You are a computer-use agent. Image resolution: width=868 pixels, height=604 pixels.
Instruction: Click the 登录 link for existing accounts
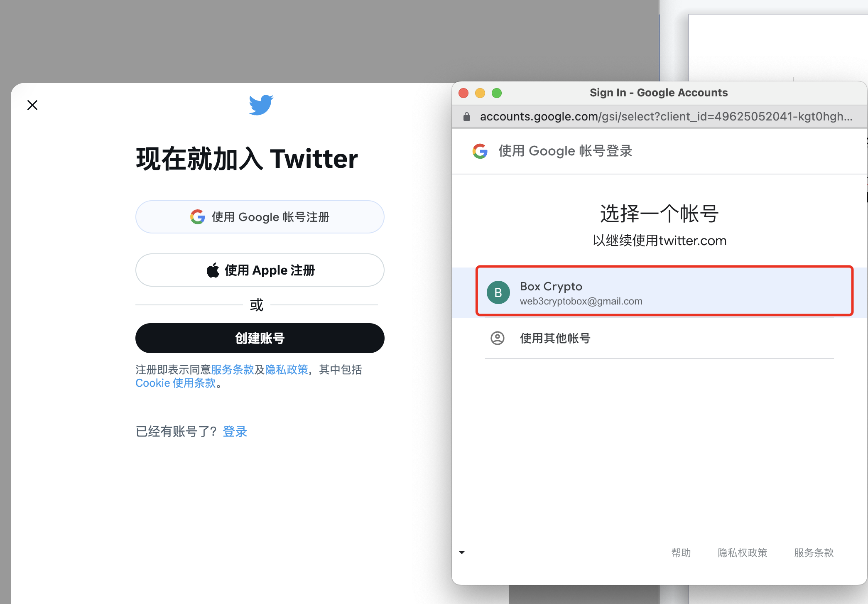(x=235, y=432)
